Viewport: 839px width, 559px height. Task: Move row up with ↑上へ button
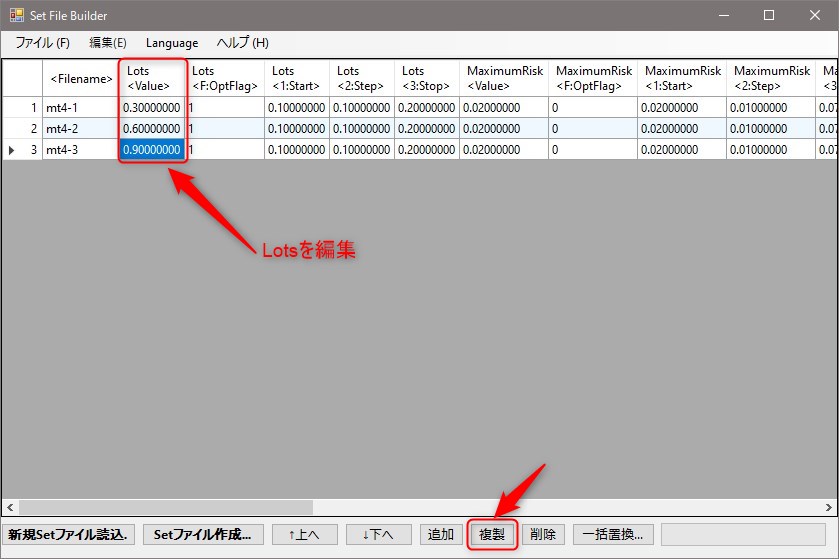point(304,534)
